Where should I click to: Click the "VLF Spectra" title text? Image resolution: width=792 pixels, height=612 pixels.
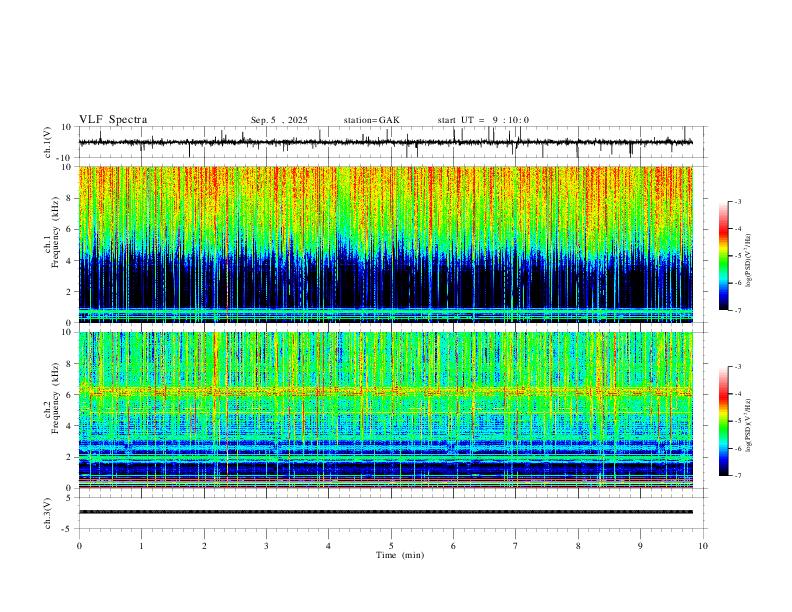pyautogui.click(x=113, y=120)
